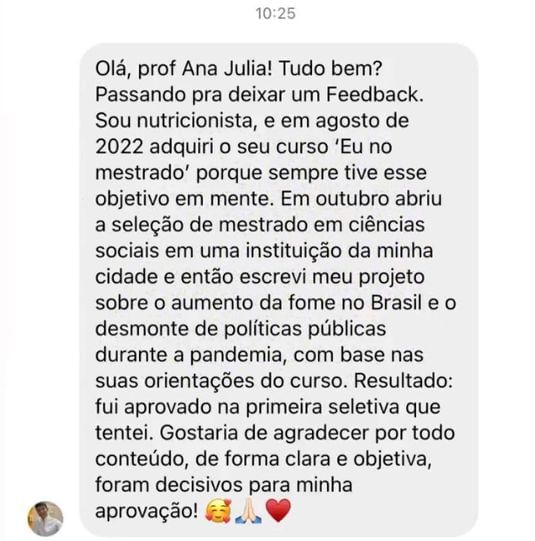Click the year '2022' in the message
The width and height of the screenshot is (535, 541).
[119, 147]
